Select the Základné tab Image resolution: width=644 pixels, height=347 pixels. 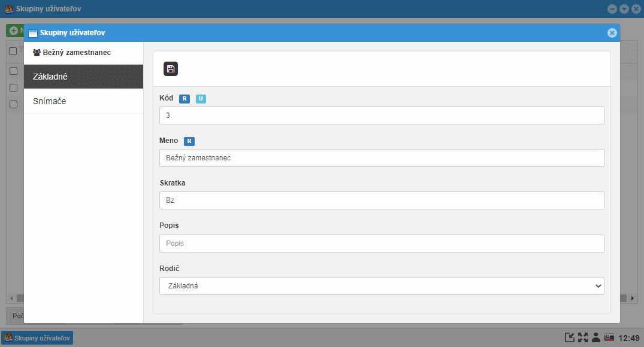tap(83, 77)
